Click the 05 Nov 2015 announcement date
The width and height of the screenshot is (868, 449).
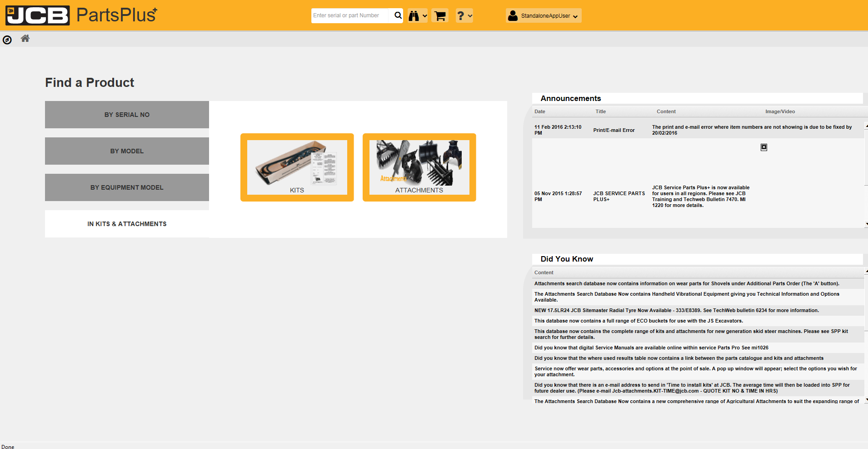pyautogui.click(x=558, y=197)
